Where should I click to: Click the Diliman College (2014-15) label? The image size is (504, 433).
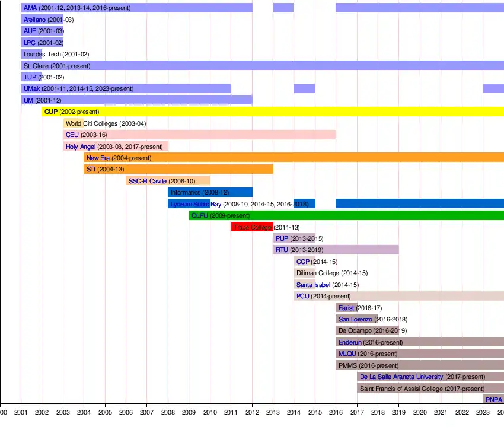tap(332, 273)
